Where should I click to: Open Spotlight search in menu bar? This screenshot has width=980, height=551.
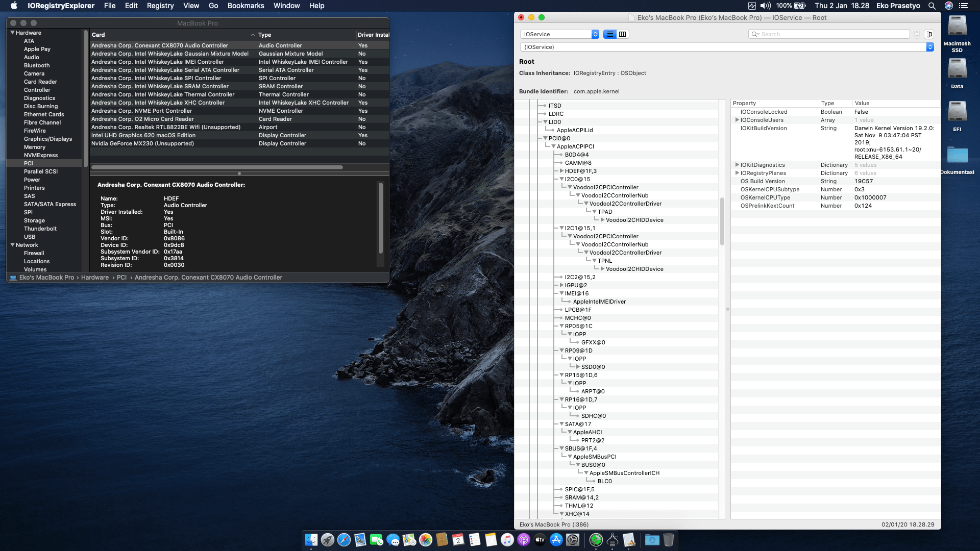(x=932, y=6)
